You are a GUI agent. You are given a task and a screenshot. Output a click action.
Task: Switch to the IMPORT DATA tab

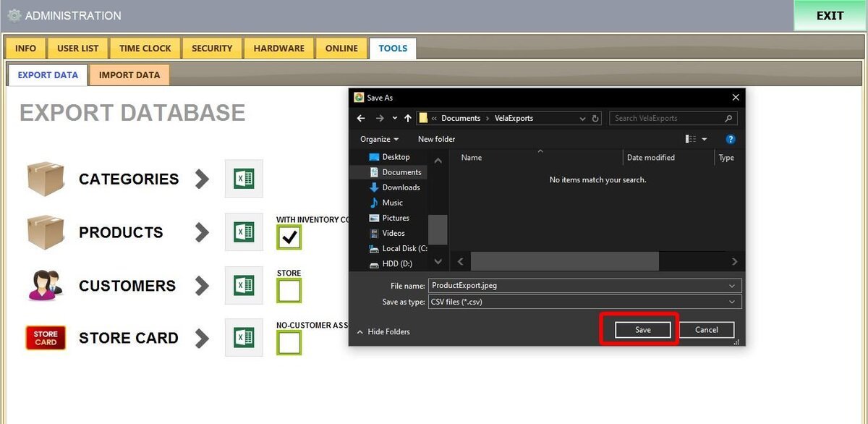[x=129, y=75]
